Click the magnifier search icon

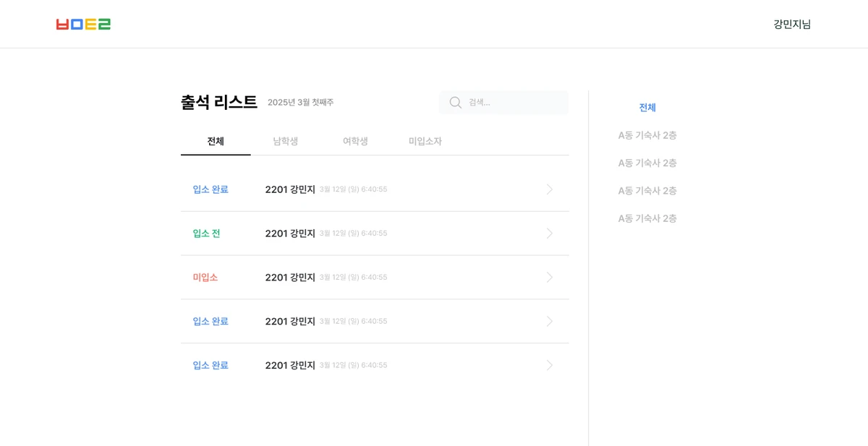[x=456, y=103]
